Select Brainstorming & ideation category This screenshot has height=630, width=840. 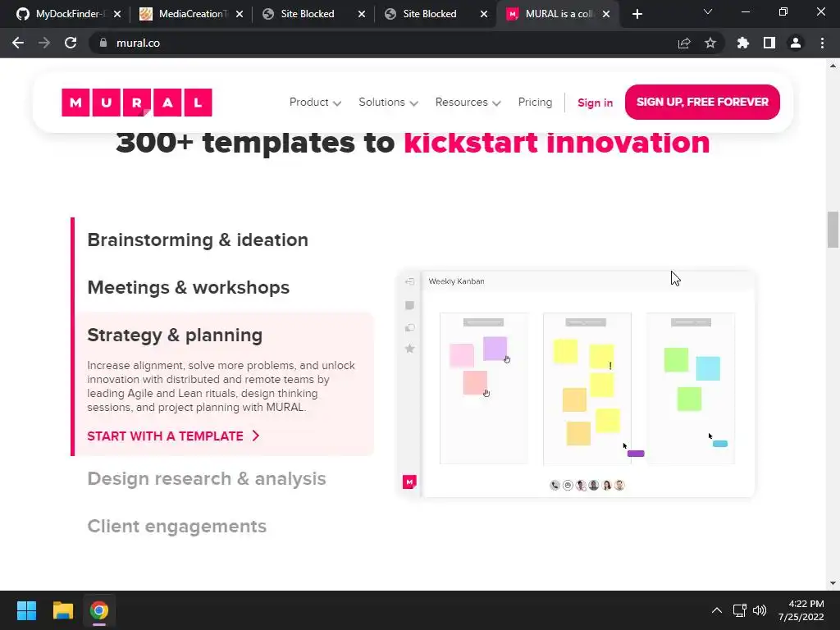point(198,240)
